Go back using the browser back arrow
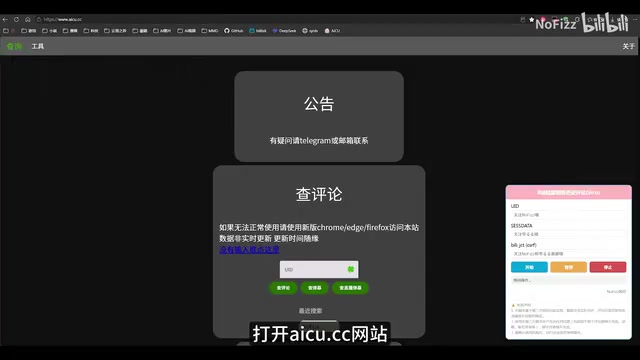 click(x=5, y=19)
